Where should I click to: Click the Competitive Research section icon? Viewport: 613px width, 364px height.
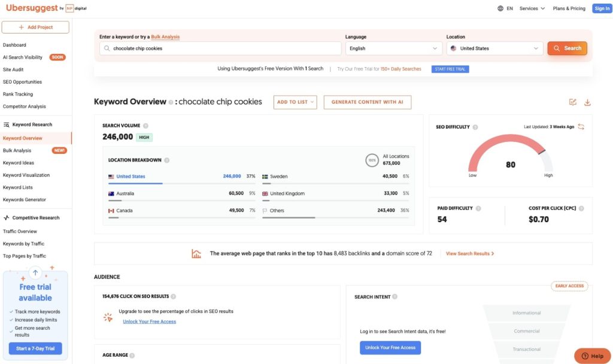tap(6, 218)
